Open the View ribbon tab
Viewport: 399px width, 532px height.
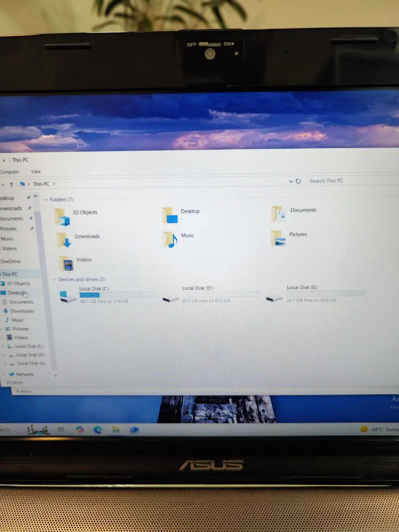click(x=36, y=172)
